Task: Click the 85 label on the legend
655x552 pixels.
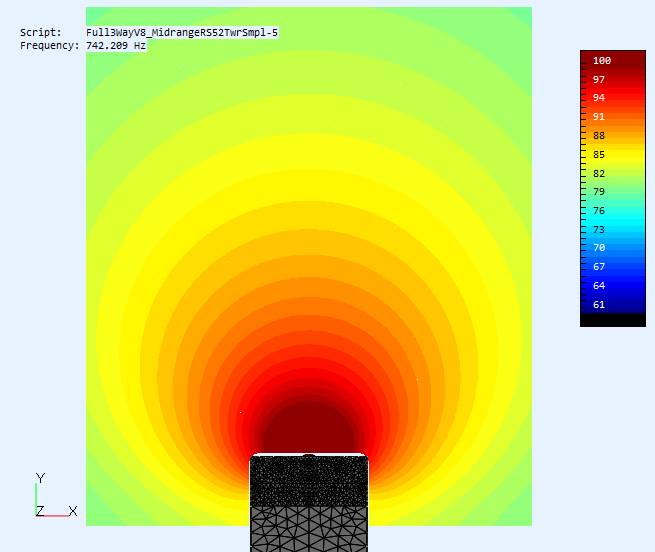Action: click(599, 154)
